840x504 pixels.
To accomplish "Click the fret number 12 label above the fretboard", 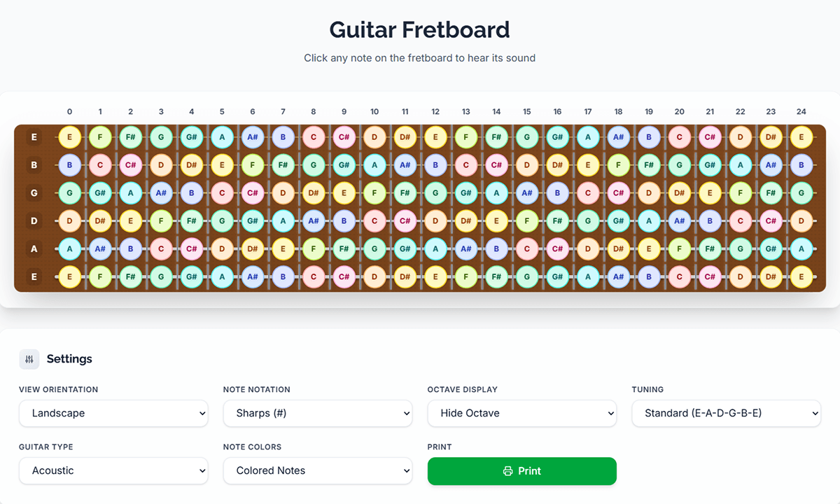I will coord(435,111).
